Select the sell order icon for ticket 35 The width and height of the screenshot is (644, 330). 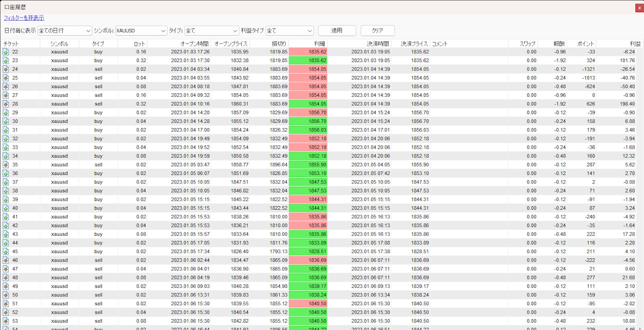(6, 165)
